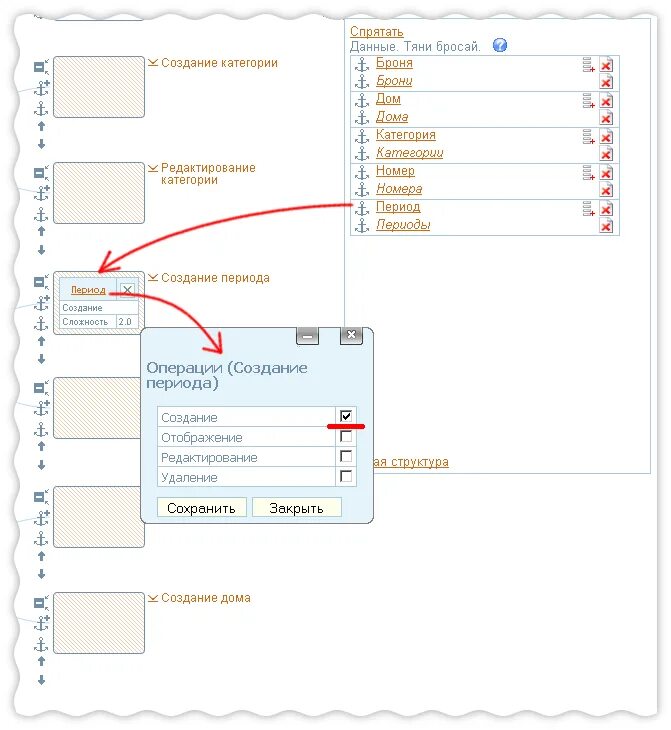Expand the arrow before 'Создание категории' title
Image resolution: width=671 pixels, height=730 pixels.
click(x=153, y=62)
